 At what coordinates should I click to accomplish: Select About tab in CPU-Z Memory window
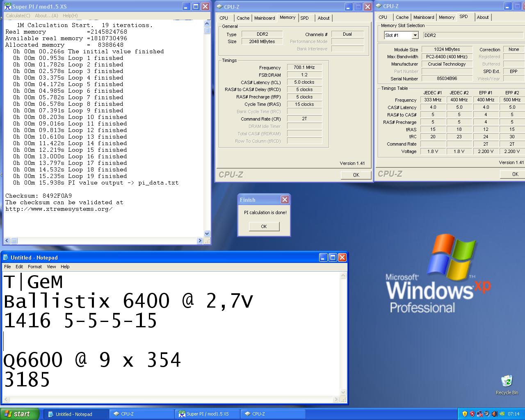(x=324, y=18)
